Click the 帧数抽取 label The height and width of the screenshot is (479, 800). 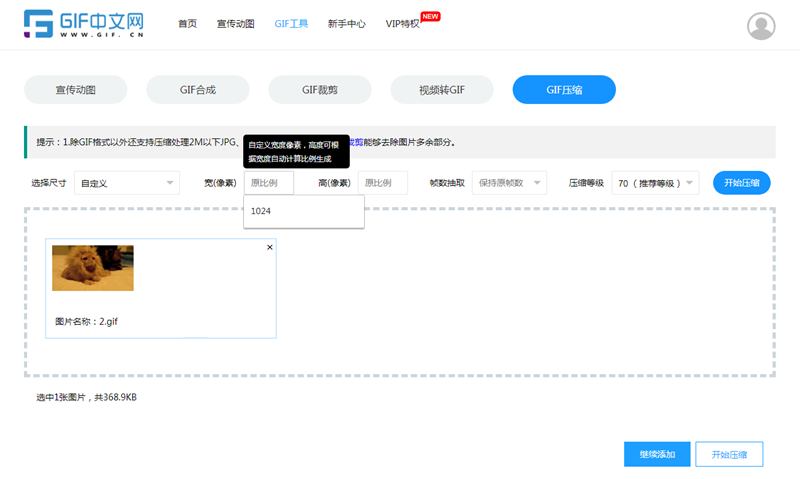pos(447,183)
